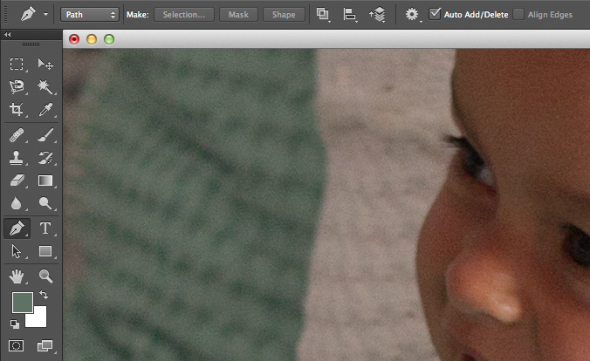Choose the Type tool
Image resolution: width=590 pixels, height=361 pixels.
[45, 228]
